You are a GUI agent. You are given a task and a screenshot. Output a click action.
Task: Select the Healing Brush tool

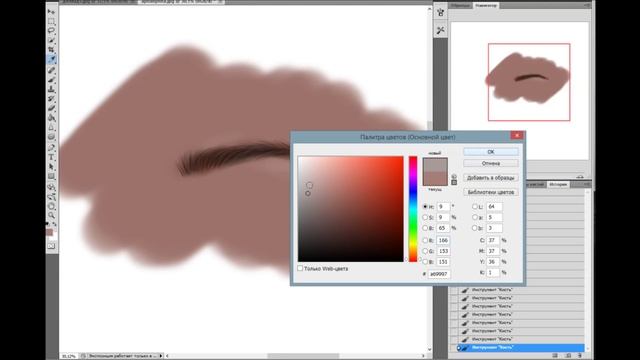click(x=51, y=70)
